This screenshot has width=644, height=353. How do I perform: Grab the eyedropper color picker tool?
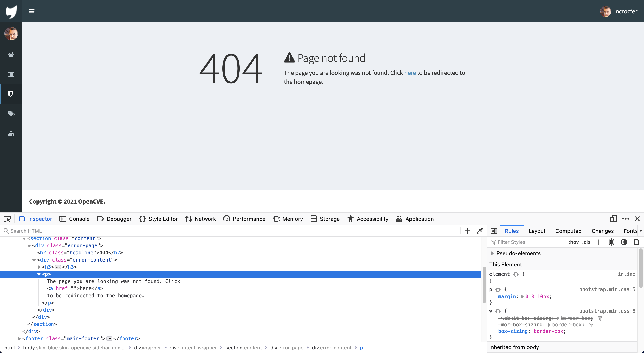tap(480, 231)
